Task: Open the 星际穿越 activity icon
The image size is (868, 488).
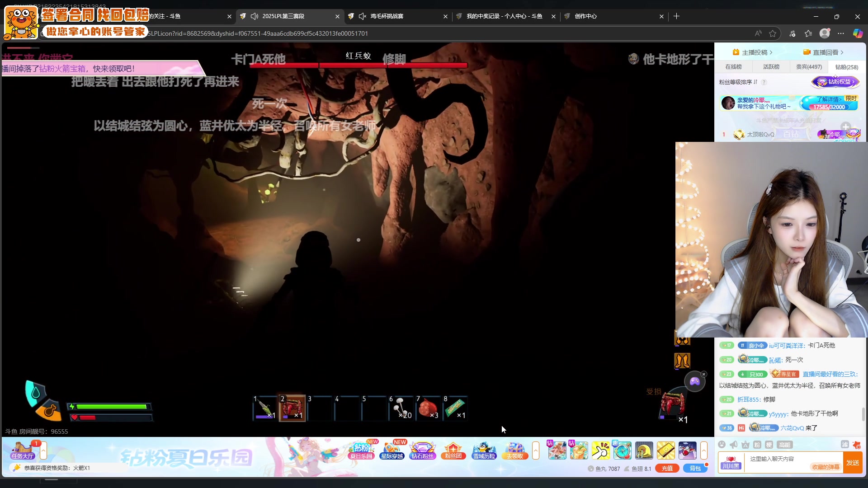Action: (x=392, y=450)
